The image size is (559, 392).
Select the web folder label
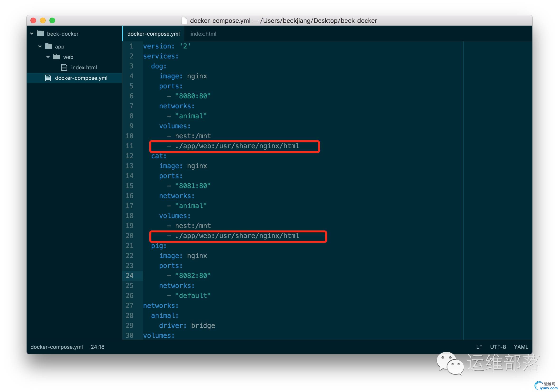(68, 57)
